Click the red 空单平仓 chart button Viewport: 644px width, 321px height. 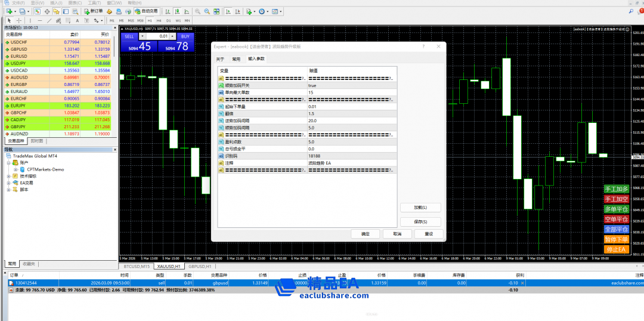617,219
